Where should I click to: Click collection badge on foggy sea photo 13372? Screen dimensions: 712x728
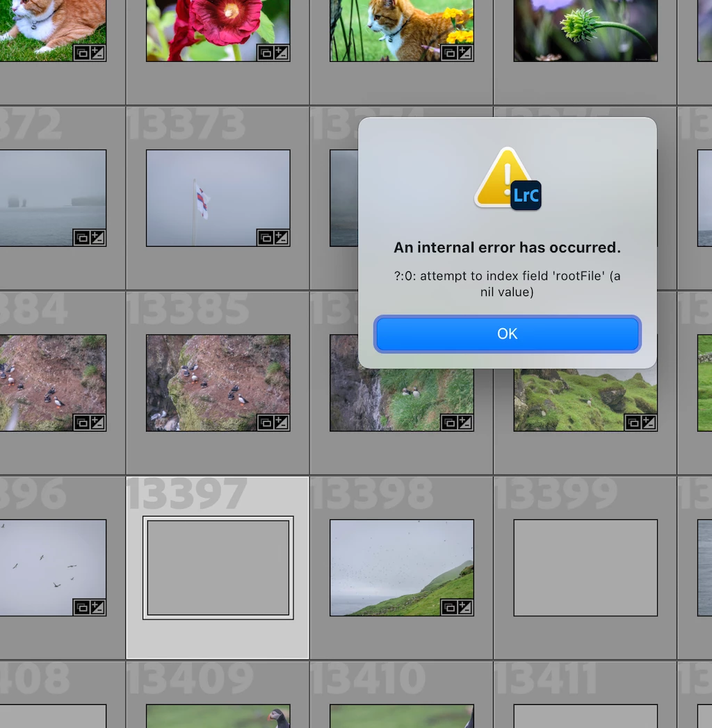tap(81, 238)
